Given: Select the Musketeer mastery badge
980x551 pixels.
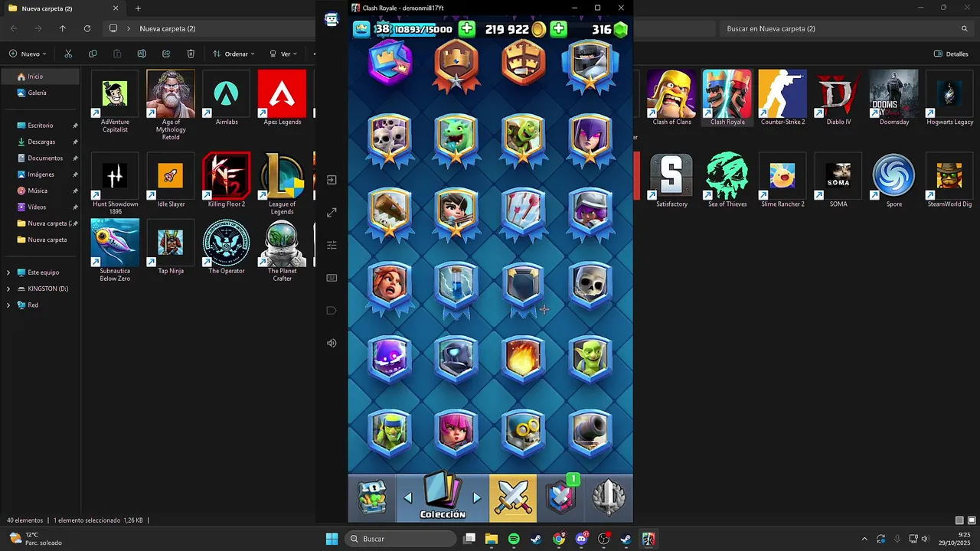Looking at the screenshot, I should 590,215.
